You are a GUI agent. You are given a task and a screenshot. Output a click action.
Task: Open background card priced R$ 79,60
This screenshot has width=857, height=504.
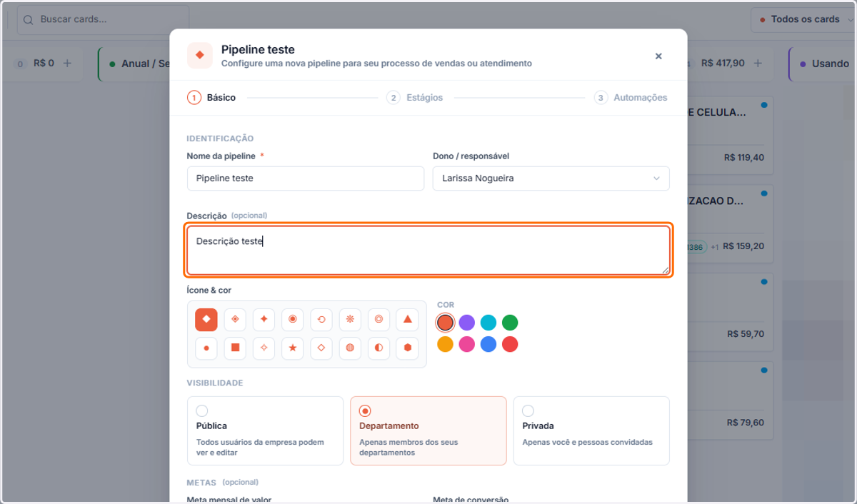pyautogui.click(x=730, y=400)
